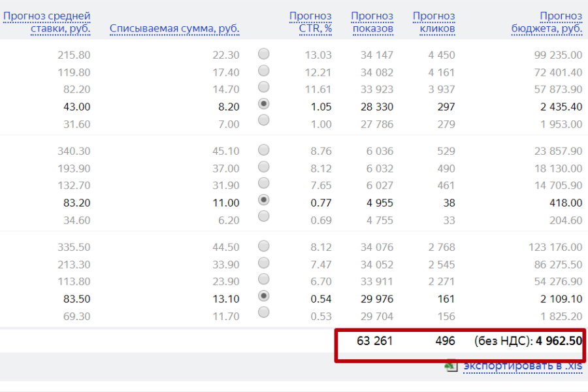This screenshot has width=588, height=392.
Task: Click the 'Прогноз показов' column header
Action: [x=372, y=22]
